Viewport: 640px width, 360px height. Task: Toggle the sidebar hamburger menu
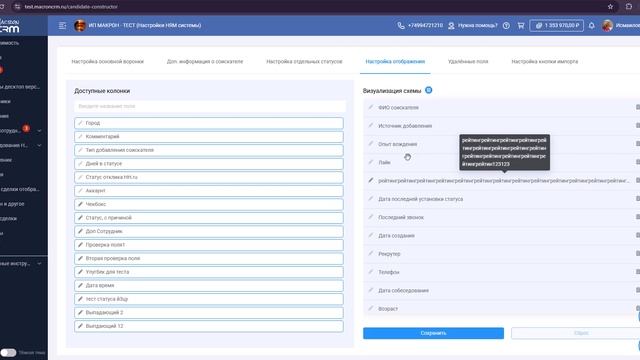62,25
